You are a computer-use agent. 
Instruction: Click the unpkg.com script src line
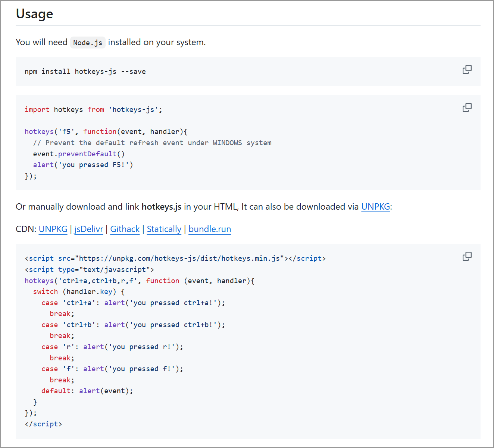(x=175, y=259)
